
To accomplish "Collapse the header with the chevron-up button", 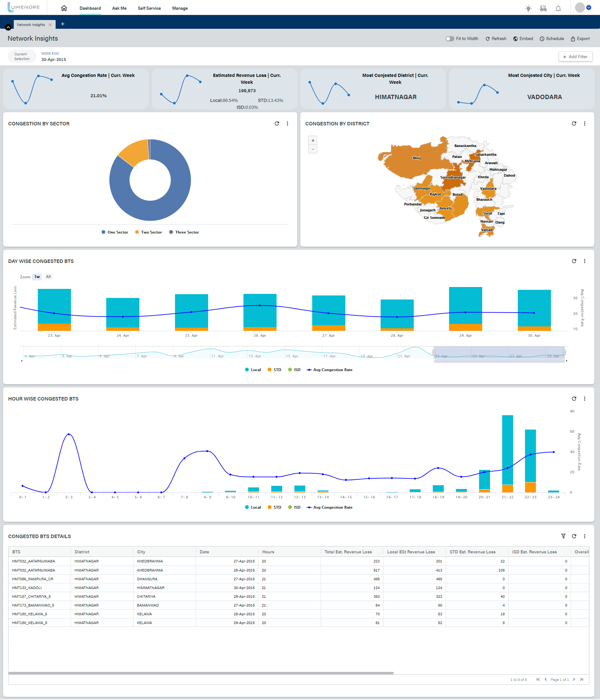I will pyautogui.click(x=8, y=27).
